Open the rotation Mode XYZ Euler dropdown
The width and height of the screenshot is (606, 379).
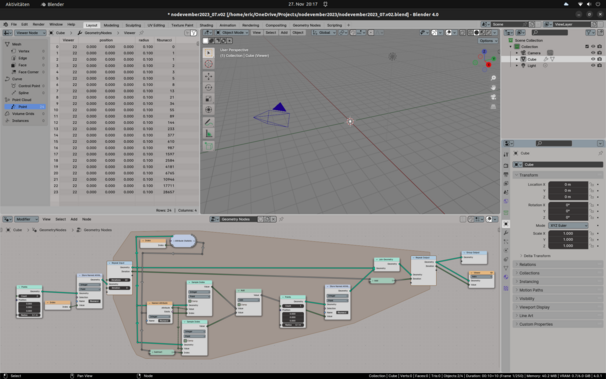click(568, 225)
